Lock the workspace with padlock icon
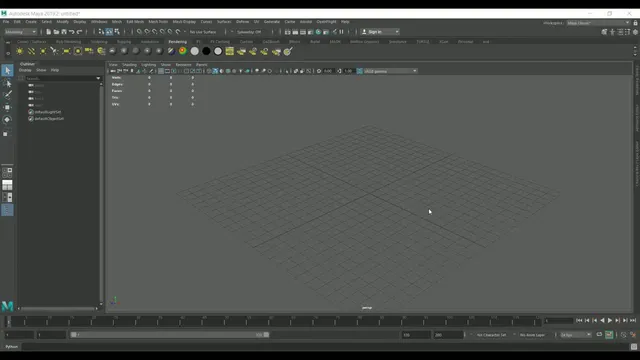 pyautogui.click(x=636, y=23)
